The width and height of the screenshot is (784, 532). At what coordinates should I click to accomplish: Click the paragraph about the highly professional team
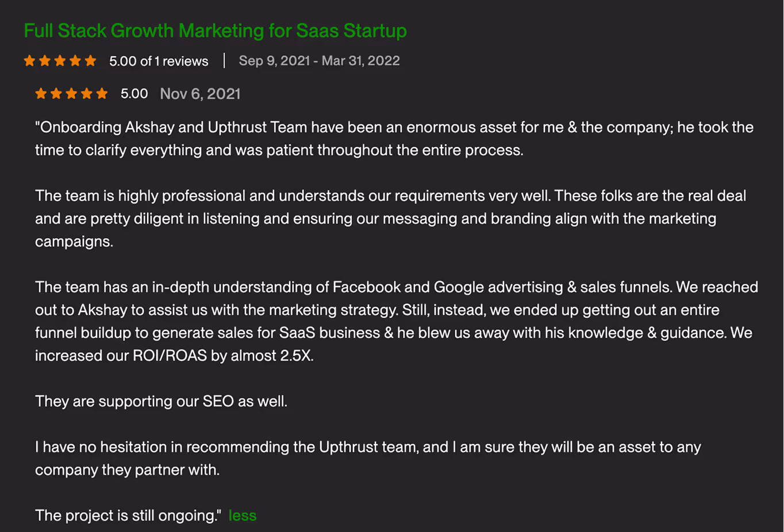391,218
